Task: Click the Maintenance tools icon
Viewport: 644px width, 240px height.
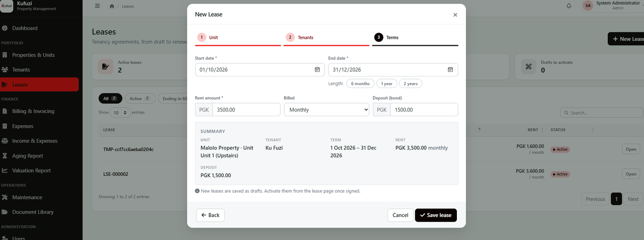Action: tap(5, 197)
